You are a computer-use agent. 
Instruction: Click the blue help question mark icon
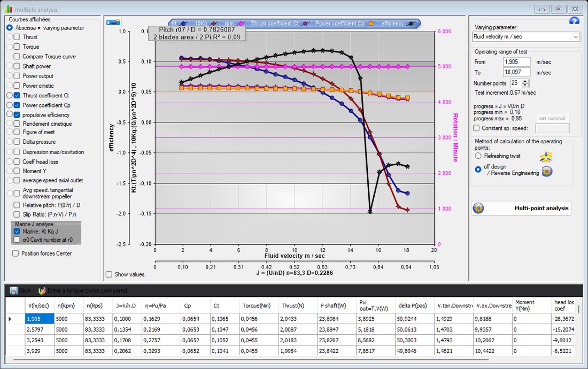(574, 21)
